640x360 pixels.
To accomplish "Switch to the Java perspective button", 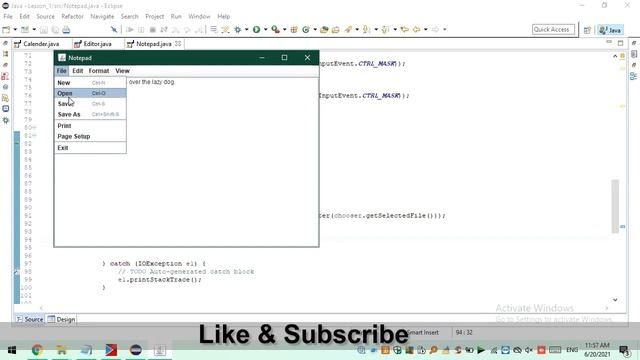I will coord(611,30).
